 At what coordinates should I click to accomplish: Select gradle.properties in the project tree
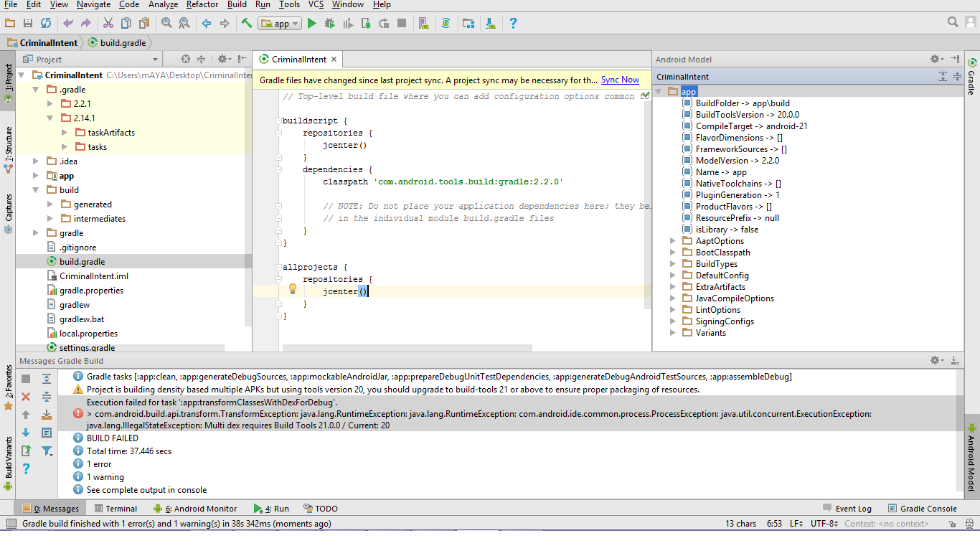click(x=91, y=291)
